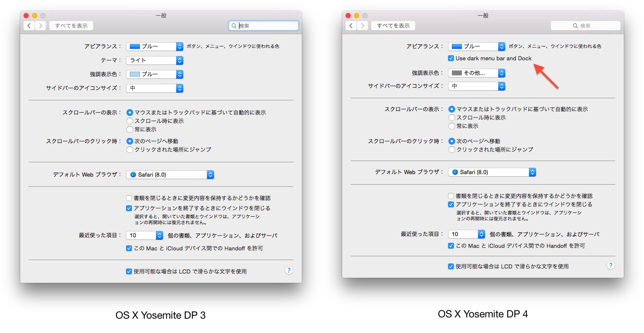
Task: Select マウスまたはトラックパッドに基づいて自動的に表示 in DP 3 window
Action: [x=130, y=113]
